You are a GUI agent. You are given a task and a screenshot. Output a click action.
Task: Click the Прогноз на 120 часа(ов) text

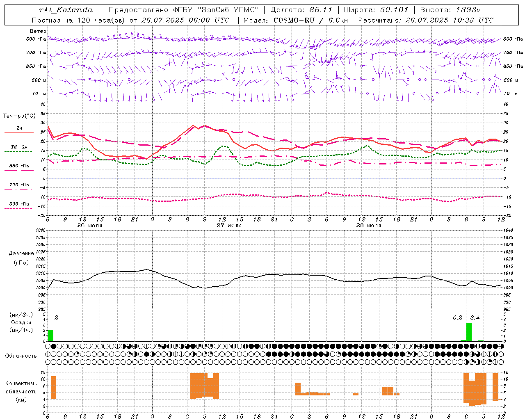point(79,20)
